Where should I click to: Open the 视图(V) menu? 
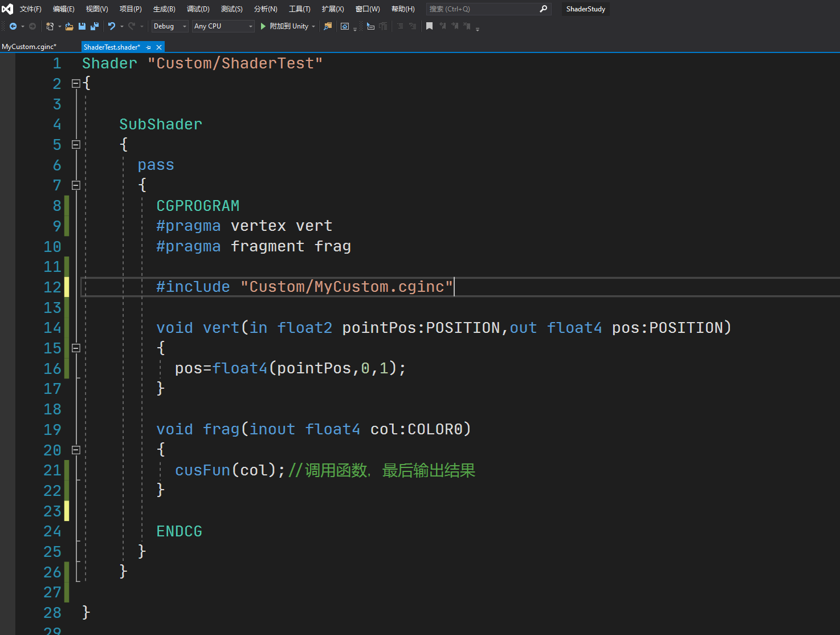click(x=97, y=9)
